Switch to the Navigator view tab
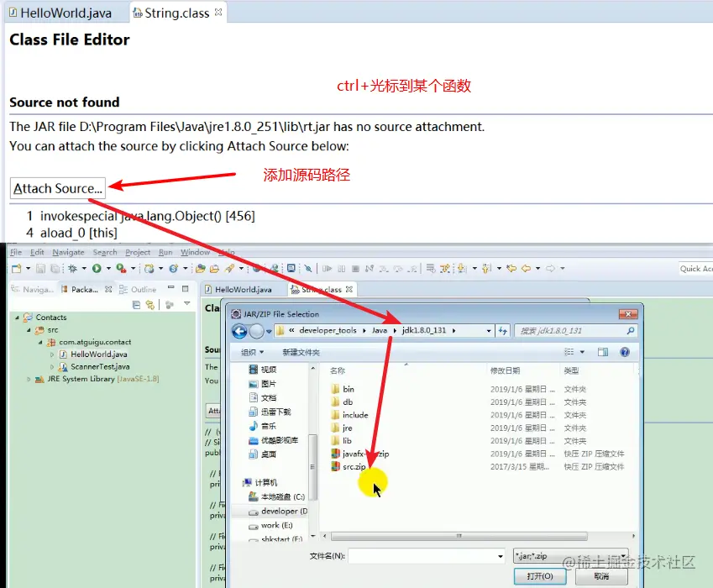The image size is (713, 588). [32, 289]
